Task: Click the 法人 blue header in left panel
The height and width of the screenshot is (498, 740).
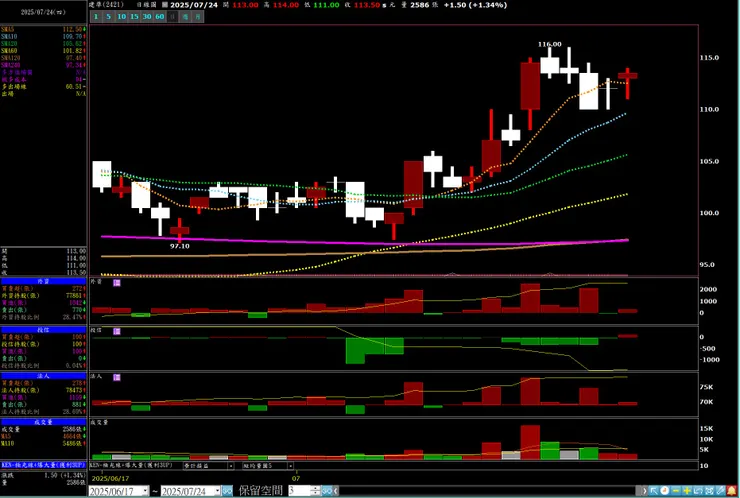Action: click(43, 376)
